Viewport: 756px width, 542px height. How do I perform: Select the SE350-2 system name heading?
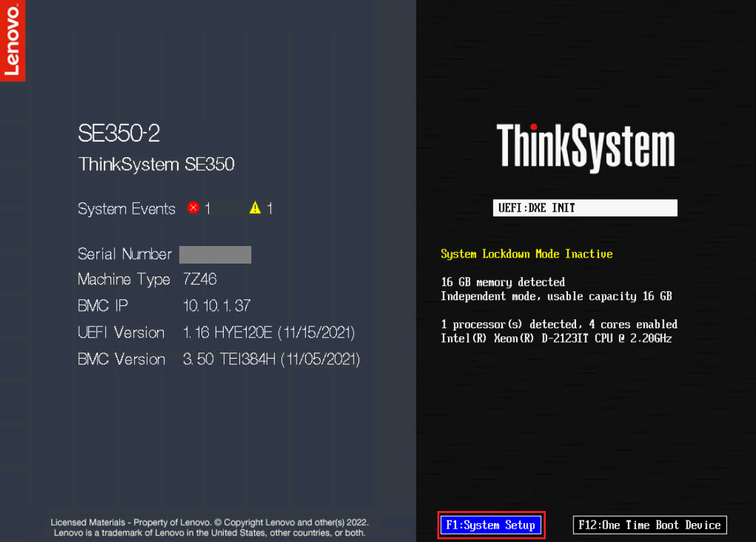[119, 133]
